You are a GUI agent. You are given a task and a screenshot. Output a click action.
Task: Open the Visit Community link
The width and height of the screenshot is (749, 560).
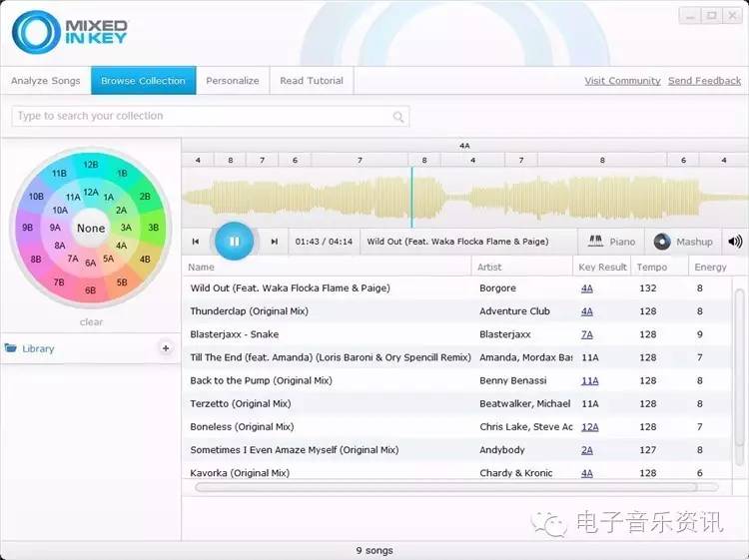(622, 81)
